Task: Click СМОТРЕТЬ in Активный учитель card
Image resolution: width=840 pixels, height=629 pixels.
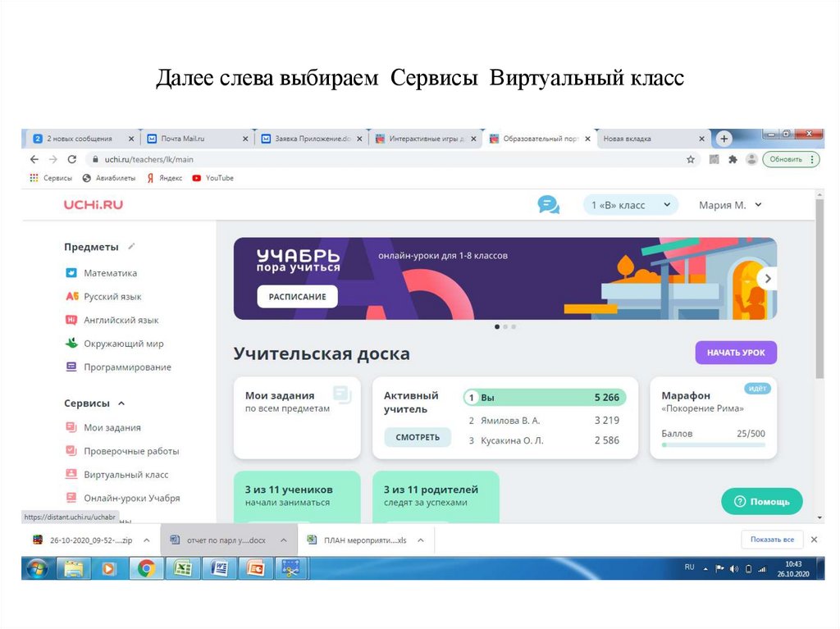Action: coord(418,437)
